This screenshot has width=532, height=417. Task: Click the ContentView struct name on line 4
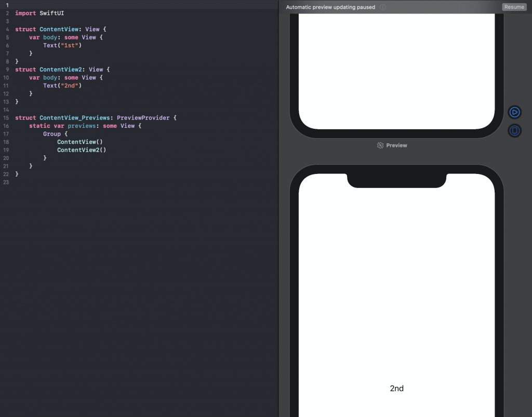point(59,30)
